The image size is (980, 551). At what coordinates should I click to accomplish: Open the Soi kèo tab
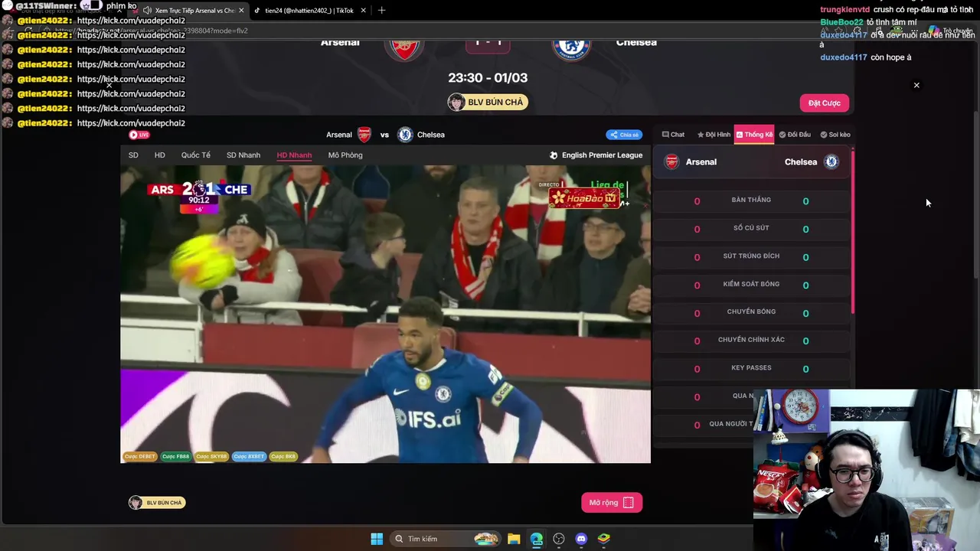coord(835,135)
